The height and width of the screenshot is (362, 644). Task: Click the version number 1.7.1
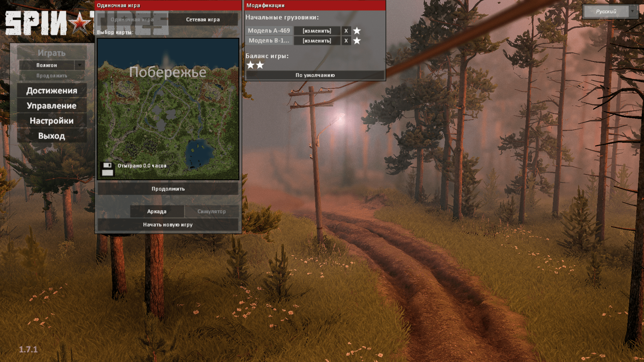coord(28,349)
